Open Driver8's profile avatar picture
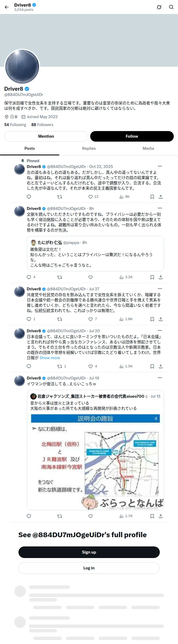The width and height of the screenshot is (178, 644). [x=22, y=67]
